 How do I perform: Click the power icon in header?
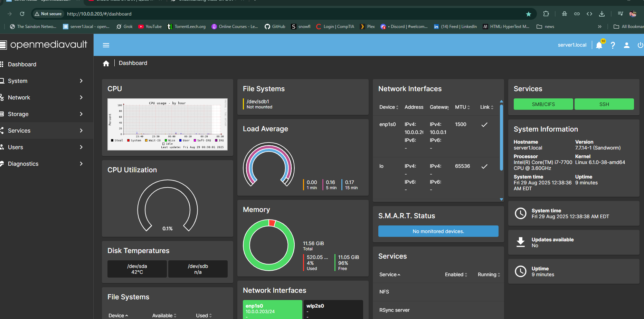(x=640, y=45)
